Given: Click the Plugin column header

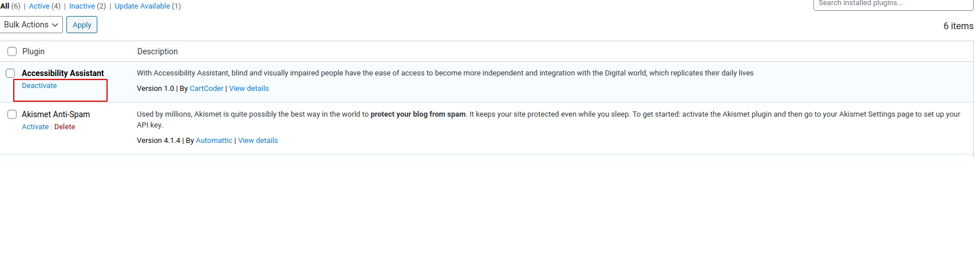Looking at the screenshot, I should coord(33,51).
